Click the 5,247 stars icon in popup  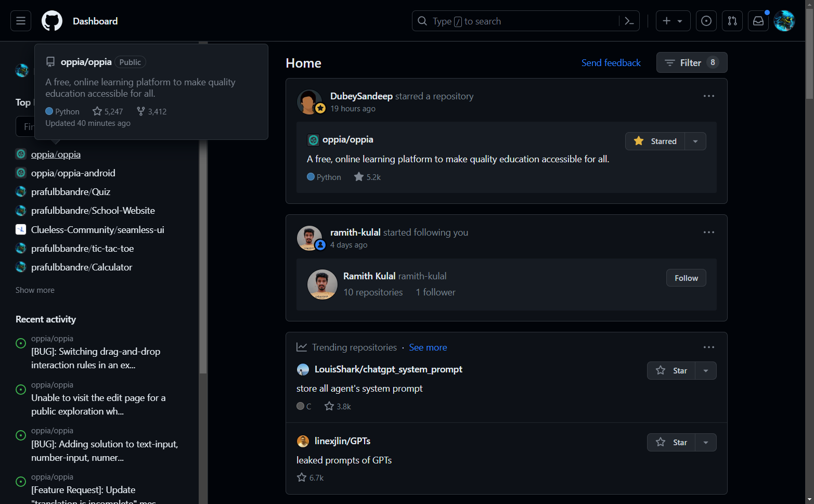click(x=97, y=111)
